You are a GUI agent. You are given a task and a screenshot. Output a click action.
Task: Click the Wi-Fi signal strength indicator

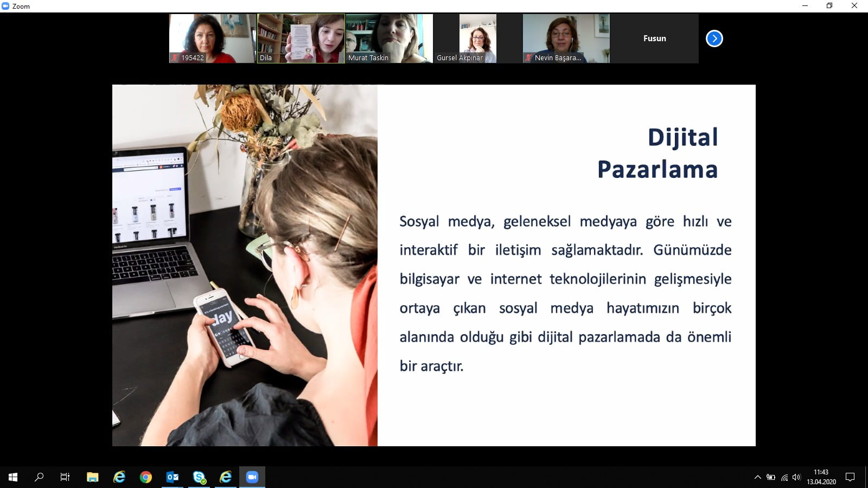(784, 478)
